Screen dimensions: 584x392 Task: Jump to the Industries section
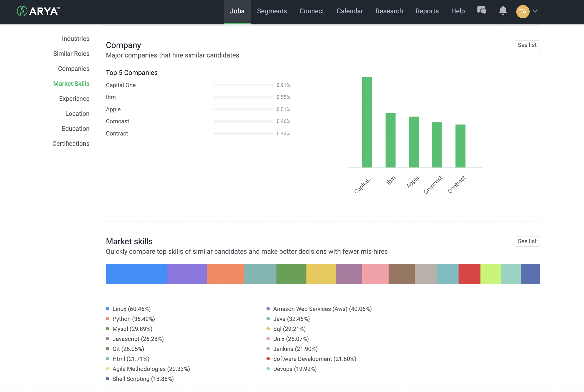75,39
